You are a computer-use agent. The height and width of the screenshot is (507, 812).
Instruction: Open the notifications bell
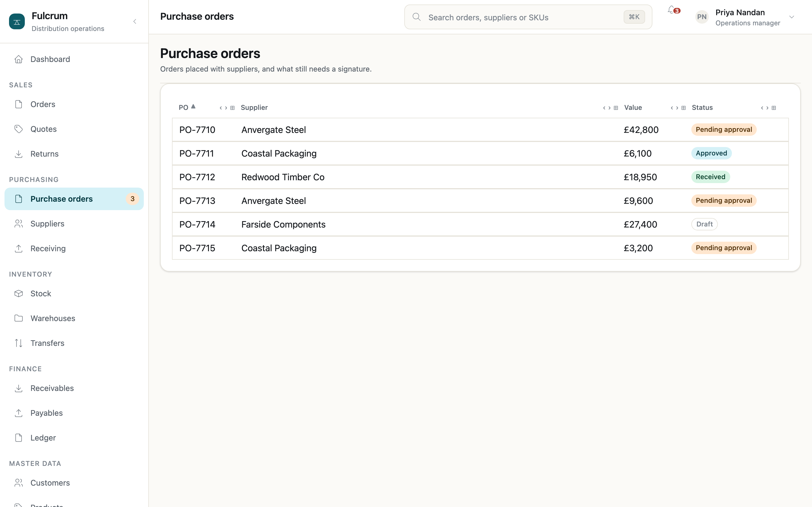pos(671,10)
